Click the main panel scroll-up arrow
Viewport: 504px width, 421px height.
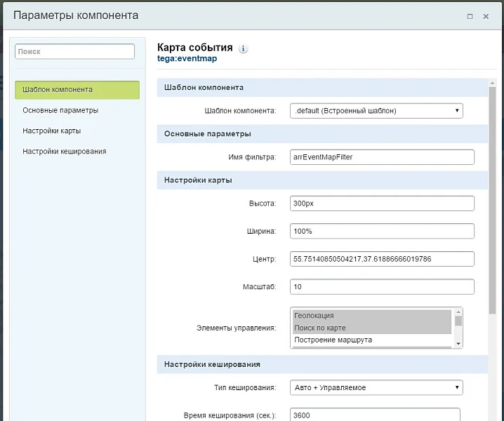click(492, 83)
